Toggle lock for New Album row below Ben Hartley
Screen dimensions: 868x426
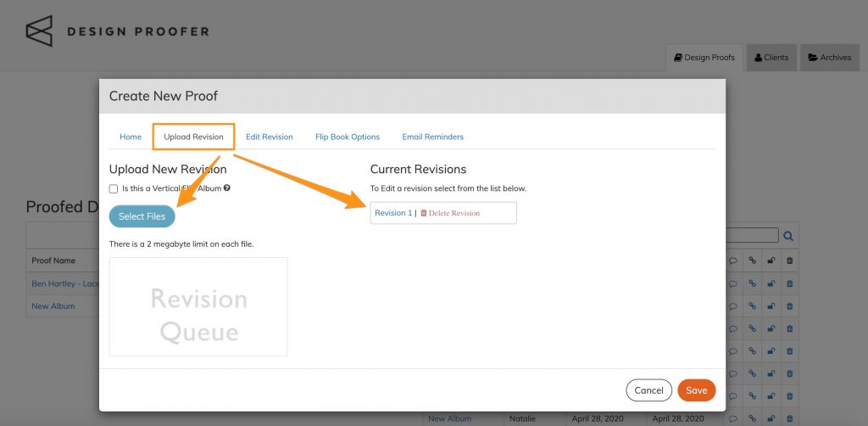coord(771,305)
